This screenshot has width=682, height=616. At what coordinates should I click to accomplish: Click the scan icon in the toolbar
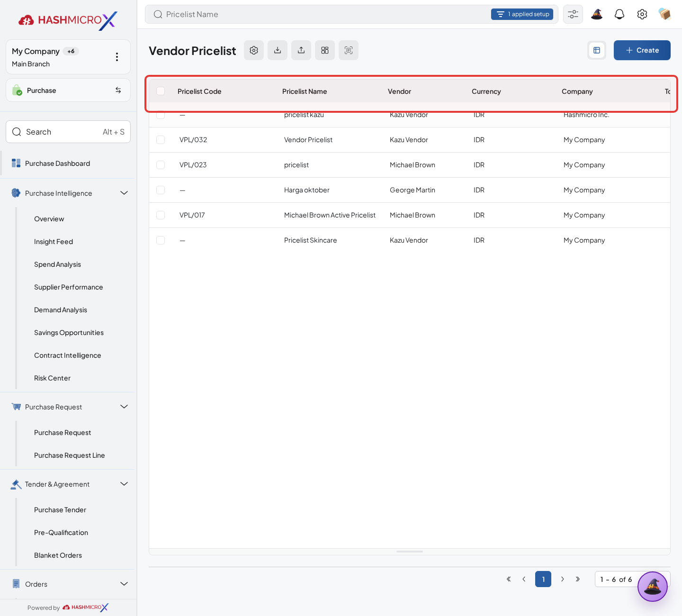pyautogui.click(x=349, y=50)
